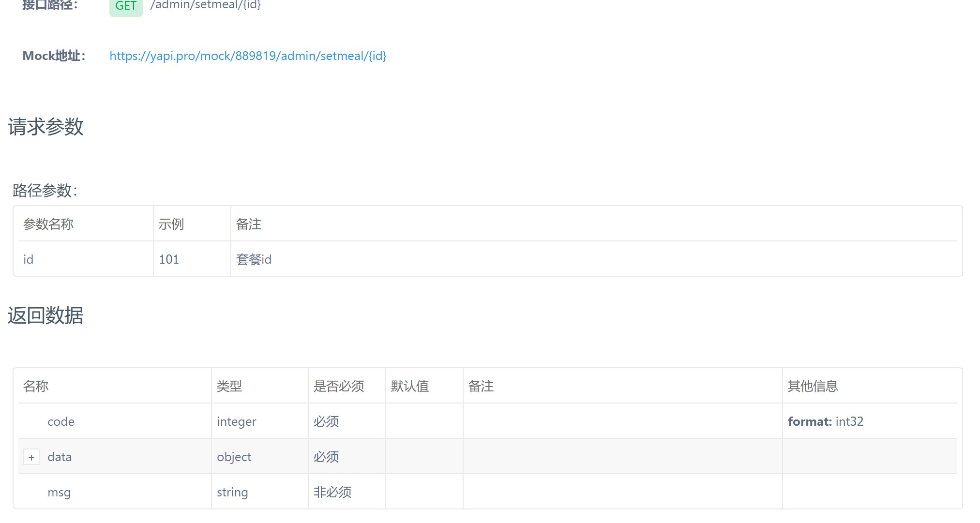Click the 套餐id remark cell
Image resolution: width=980 pixels, height=523 pixels.
pyautogui.click(x=254, y=260)
